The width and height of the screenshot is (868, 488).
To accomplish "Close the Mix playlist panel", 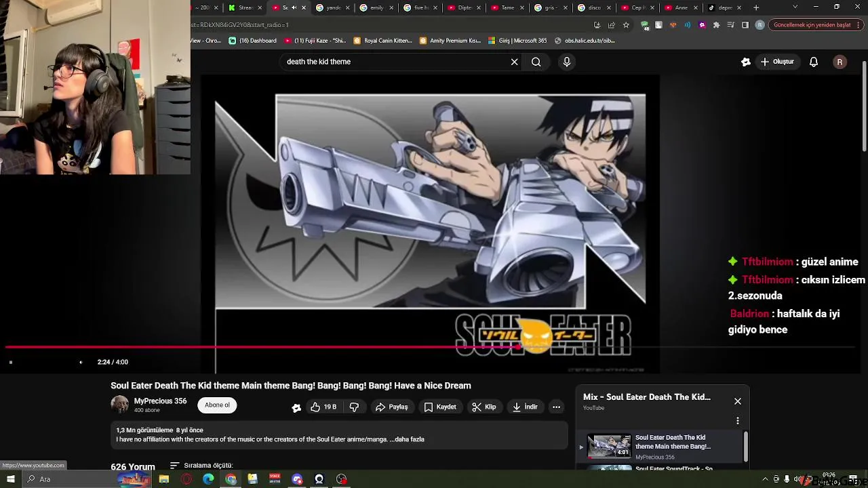I will [738, 401].
